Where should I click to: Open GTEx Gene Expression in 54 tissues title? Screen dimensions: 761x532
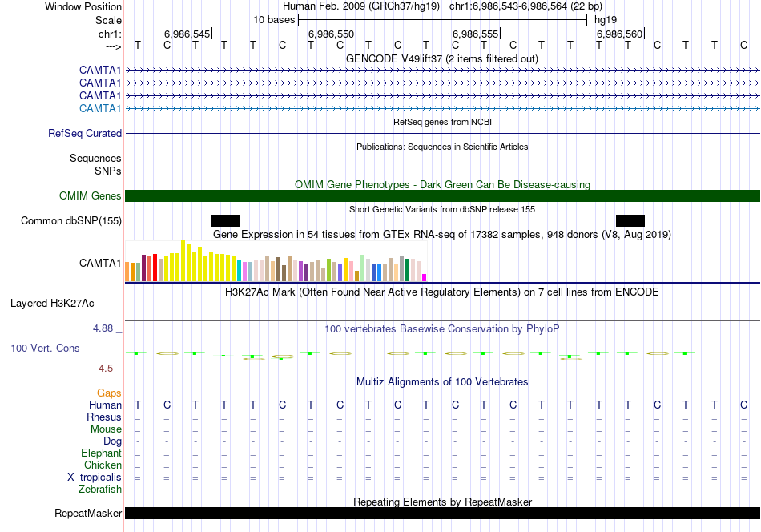[x=442, y=235]
